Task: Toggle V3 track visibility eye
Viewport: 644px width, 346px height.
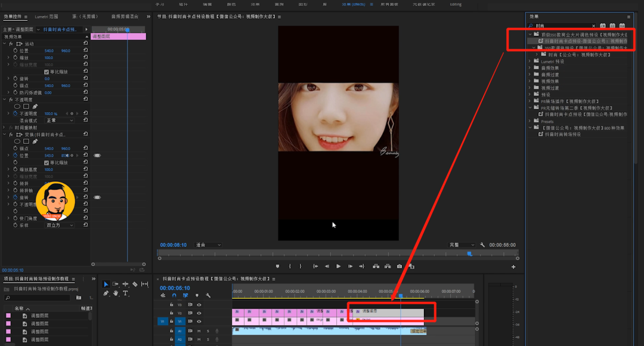Action: coord(199,305)
